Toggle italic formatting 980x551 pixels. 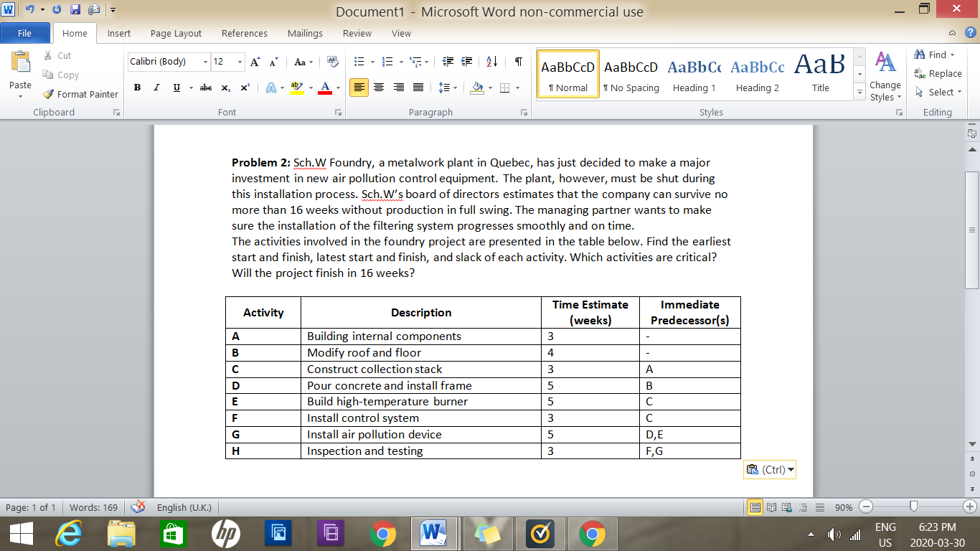tap(156, 87)
